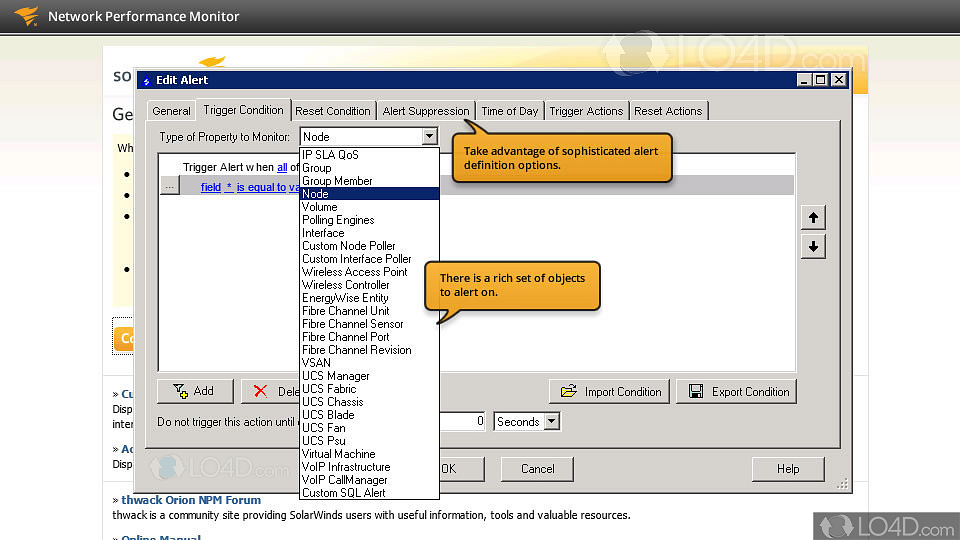
Task: Open the Time of Day tab
Action: tap(509, 111)
